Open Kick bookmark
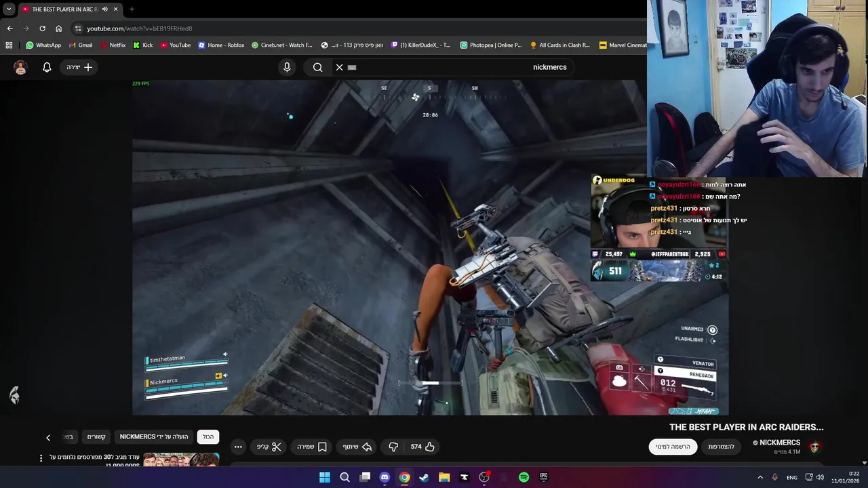Screen dimensions: 868x488 (143, 45)
